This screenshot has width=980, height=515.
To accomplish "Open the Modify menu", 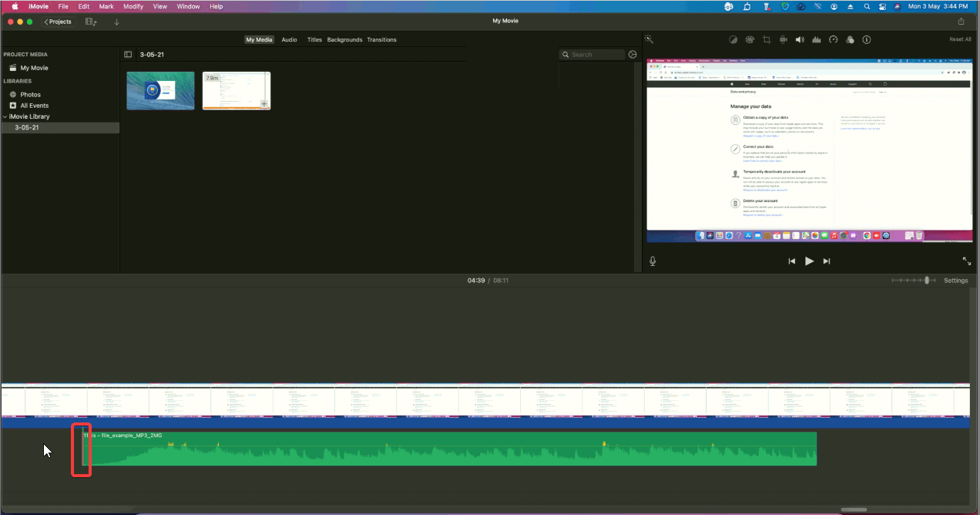I will tap(133, 6).
